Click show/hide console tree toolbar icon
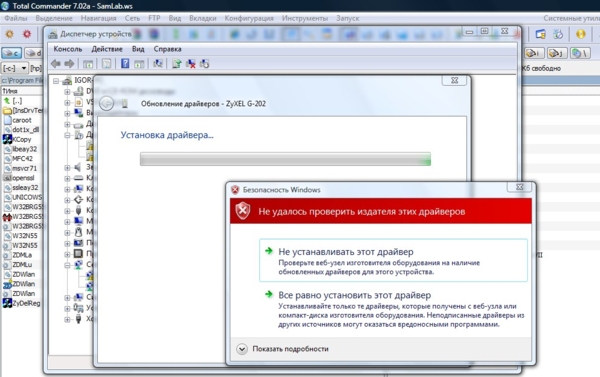The image size is (600, 377). [x=88, y=64]
